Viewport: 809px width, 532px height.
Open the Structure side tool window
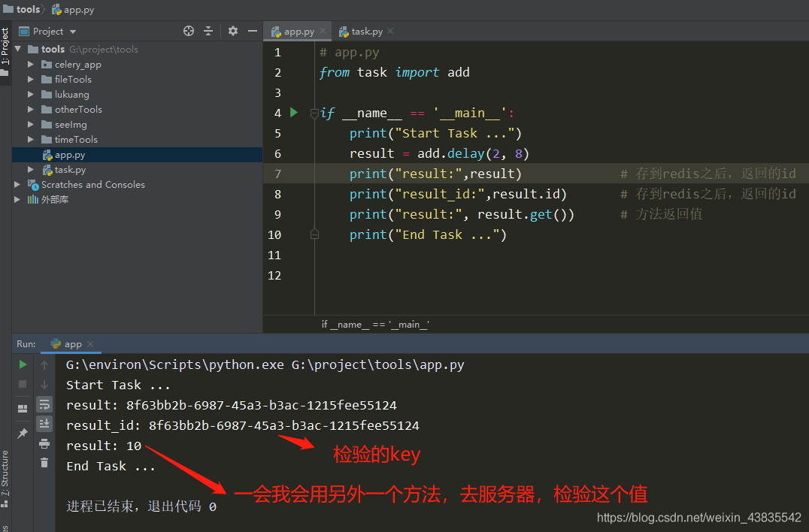tap(5, 479)
